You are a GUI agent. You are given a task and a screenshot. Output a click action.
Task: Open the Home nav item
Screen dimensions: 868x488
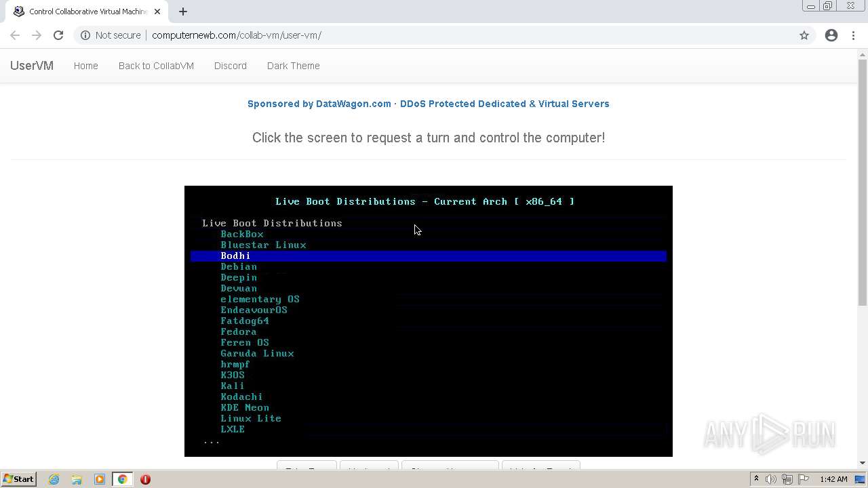pos(86,66)
